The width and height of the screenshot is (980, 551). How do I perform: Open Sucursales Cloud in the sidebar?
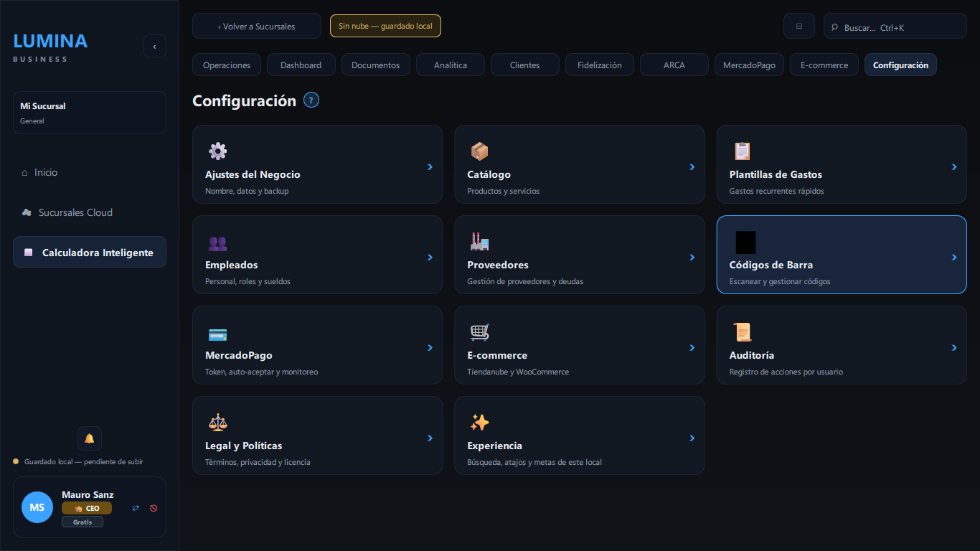[90, 212]
